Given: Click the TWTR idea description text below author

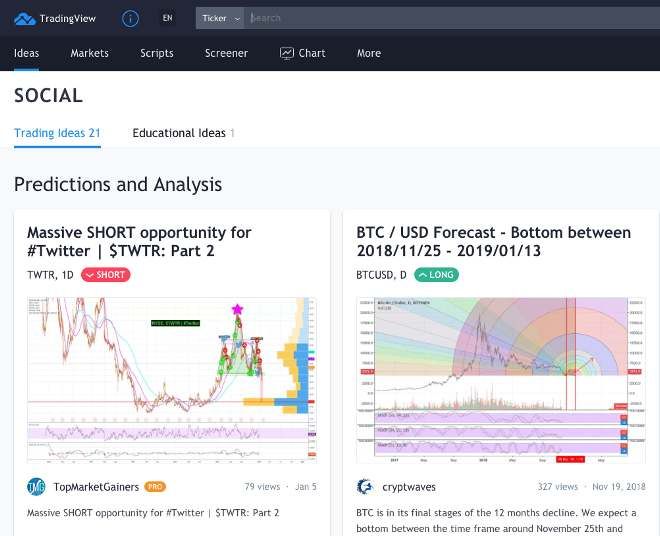Looking at the screenshot, I should (153, 513).
